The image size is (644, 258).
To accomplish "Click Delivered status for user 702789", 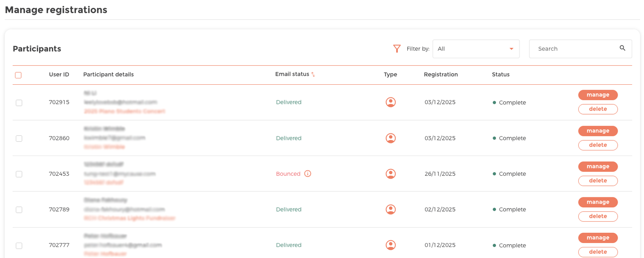I will pos(289,210).
